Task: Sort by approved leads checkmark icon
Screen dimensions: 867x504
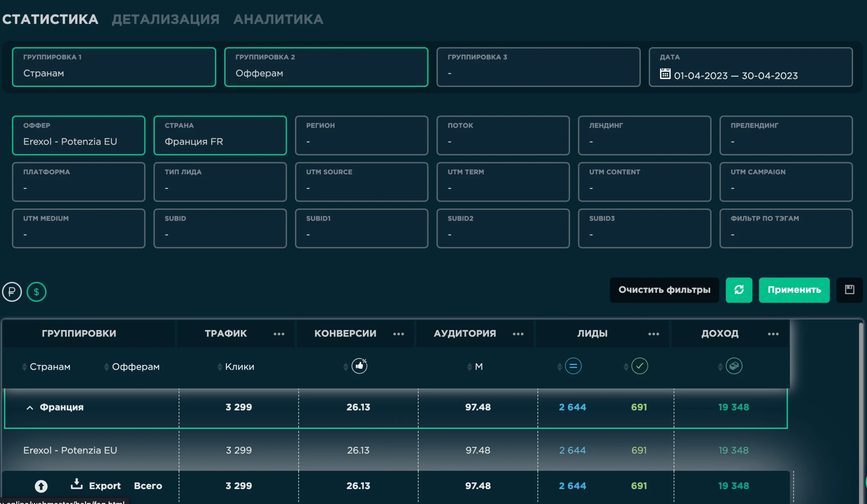Action: click(x=640, y=366)
